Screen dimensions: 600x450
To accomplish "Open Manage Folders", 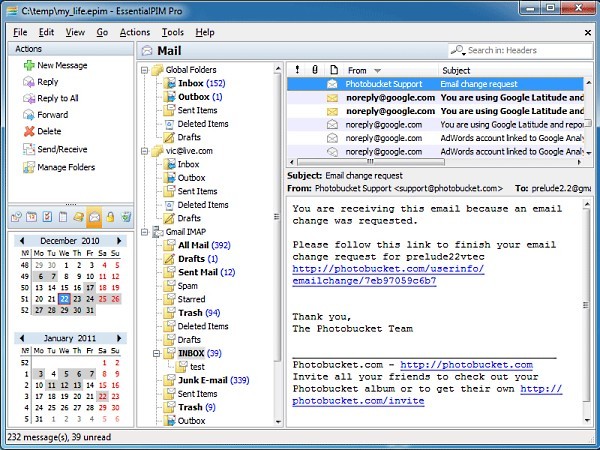I will 66,167.
